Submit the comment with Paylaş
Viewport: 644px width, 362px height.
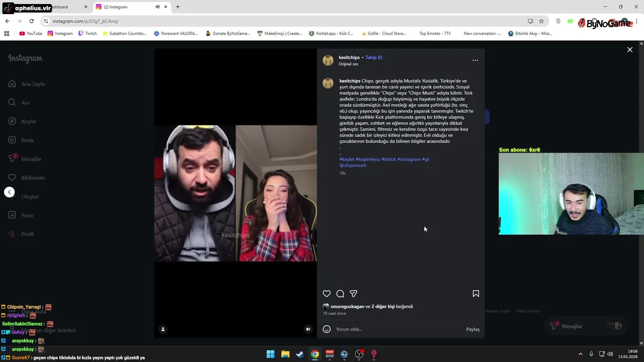coord(472,329)
